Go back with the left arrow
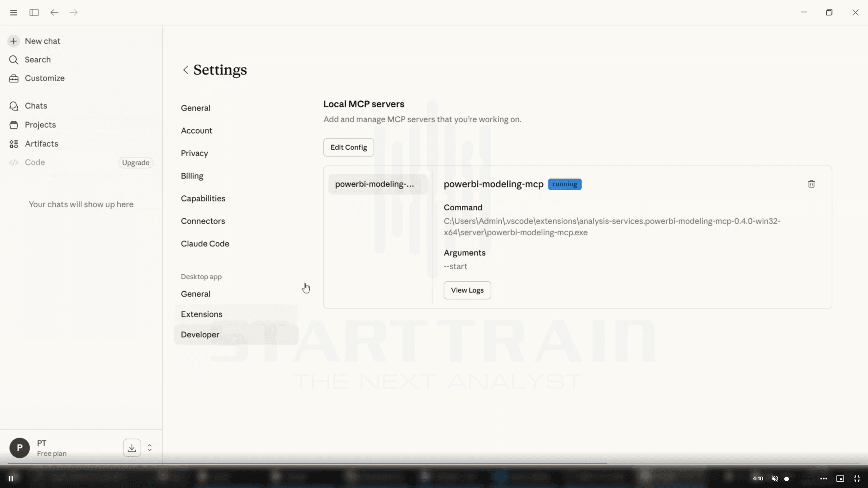 pyautogui.click(x=54, y=13)
